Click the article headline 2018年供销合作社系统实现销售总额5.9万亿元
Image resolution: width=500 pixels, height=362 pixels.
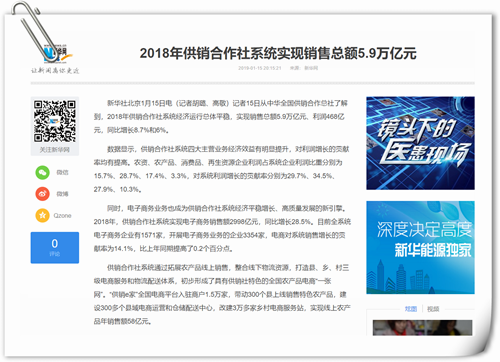[278, 53]
